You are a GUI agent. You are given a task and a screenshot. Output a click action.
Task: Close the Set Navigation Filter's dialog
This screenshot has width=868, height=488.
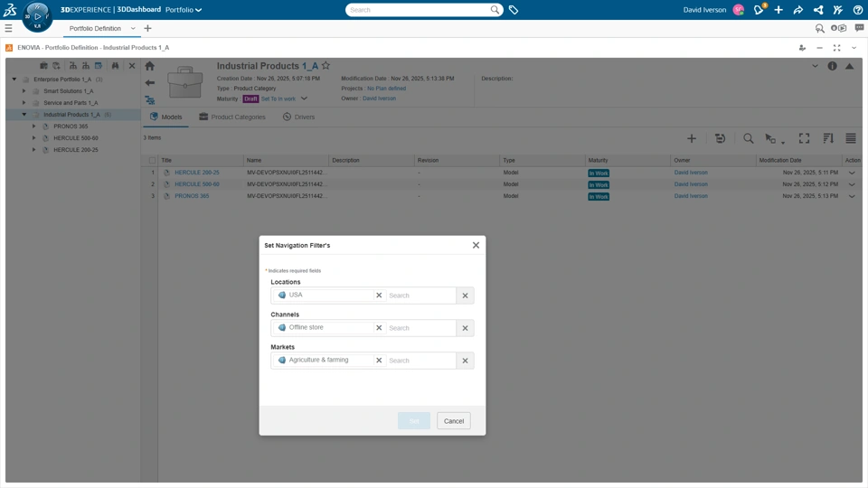[x=476, y=245]
